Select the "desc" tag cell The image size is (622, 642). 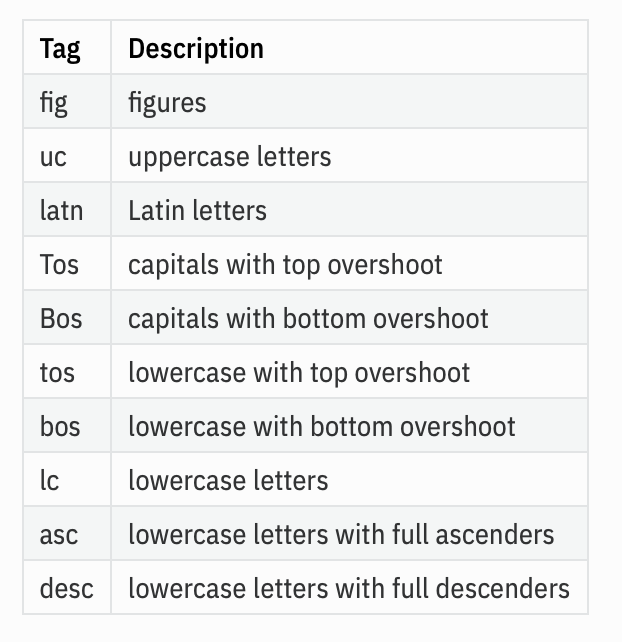click(67, 588)
